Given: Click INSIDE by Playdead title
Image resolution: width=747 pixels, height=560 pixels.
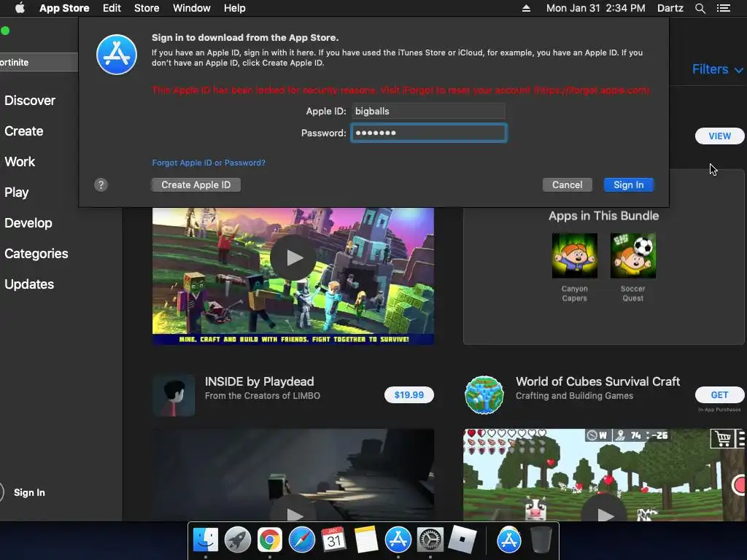Looking at the screenshot, I should coord(259,381).
